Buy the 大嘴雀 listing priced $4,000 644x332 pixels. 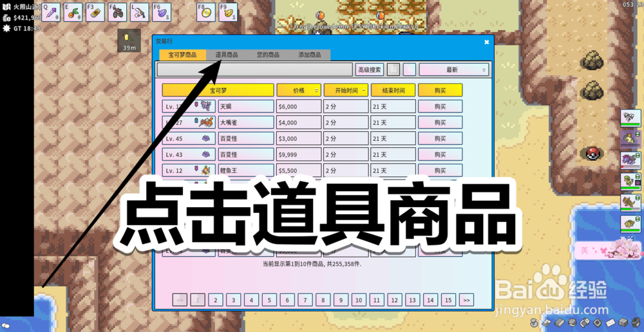[440, 122]
